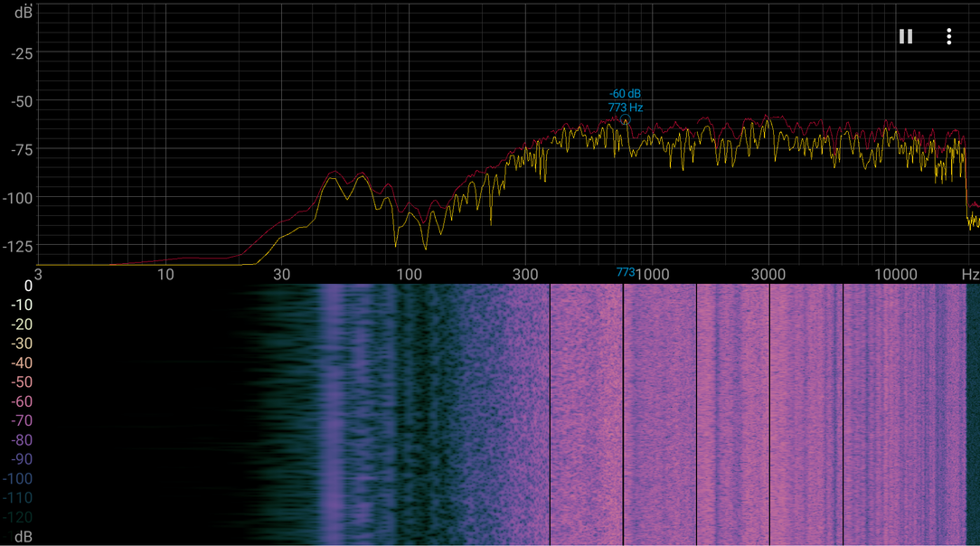This screenshot has width=980, height=546.
Task: Click the blue 773 frequency axis marker
Action: pos(625,272)
